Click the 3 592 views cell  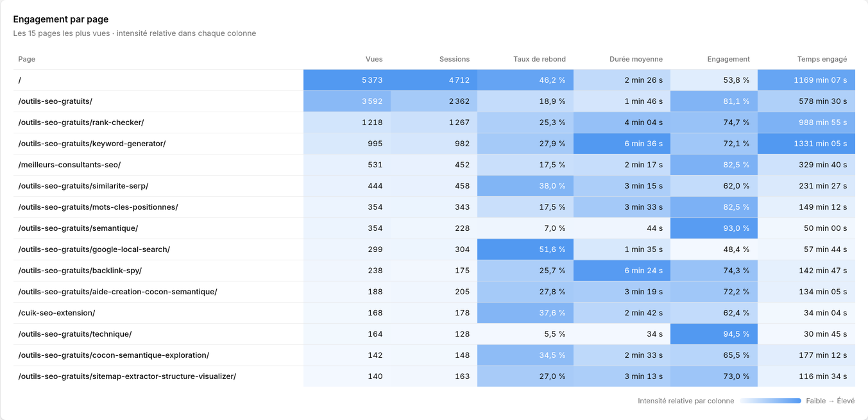[347, 101]
